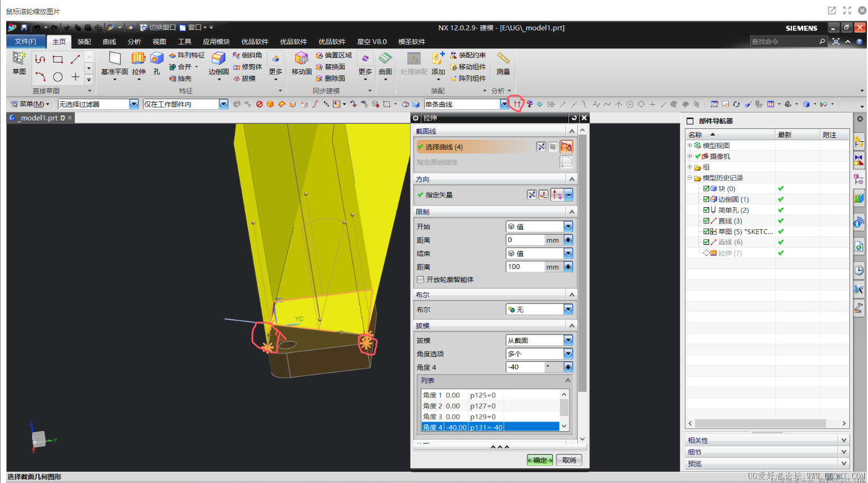Open the 结束 limit type dropdown

click(x=568, y=253)
